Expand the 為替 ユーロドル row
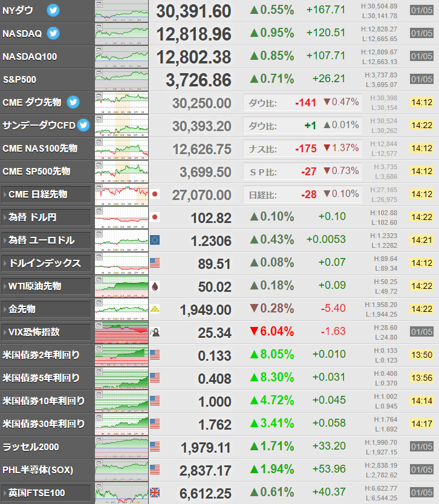 [47, 241]
